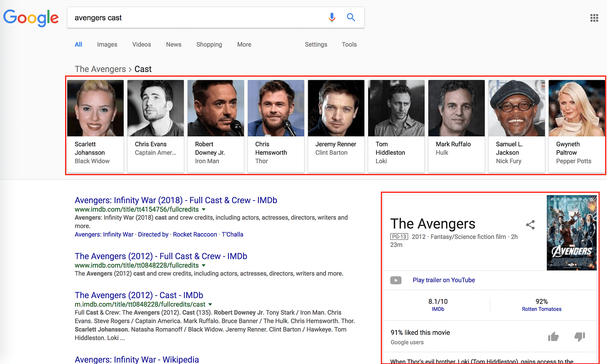Image resolution: width=607 pixels, height=364 pixels.
Task: Share The Avengers knowledge panel
Action: [530, 225]
